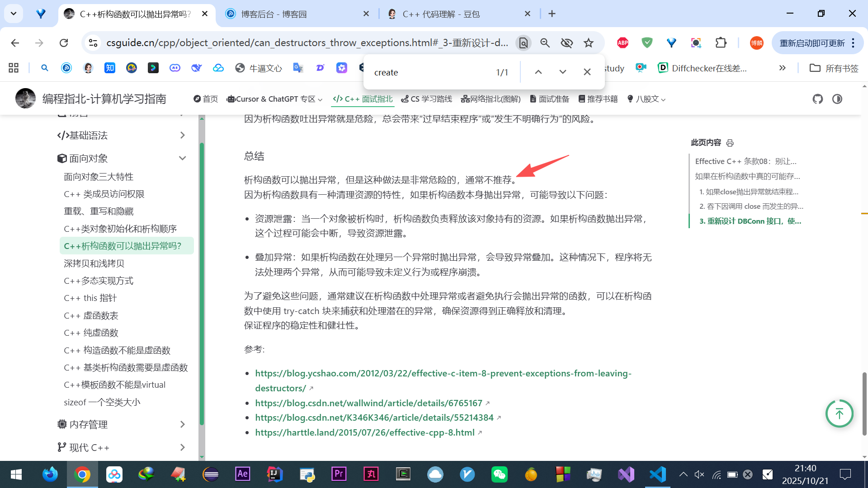Image resolution: width=868 pixels, height=488 pixels.
Task: Collapse the 面向对象 sidebar section
Action: (182, 158)
